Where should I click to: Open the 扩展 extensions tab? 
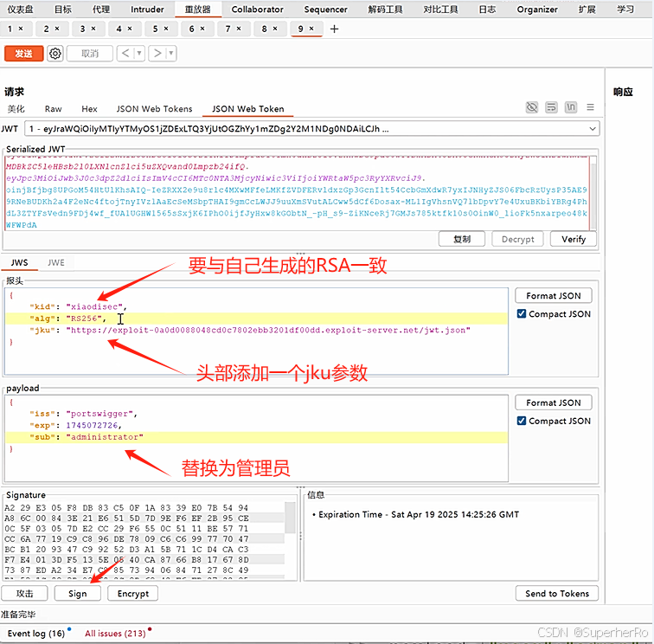coord(587,10)
